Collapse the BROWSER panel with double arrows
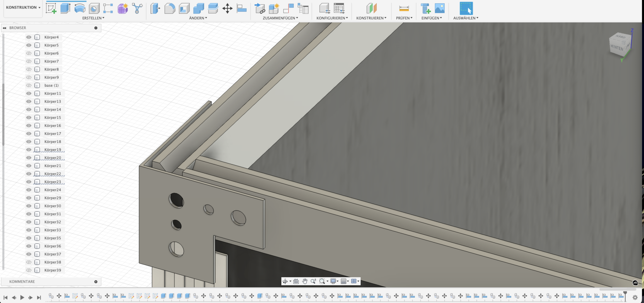Viewport: 644px width, 303px height. pos(5,28)
